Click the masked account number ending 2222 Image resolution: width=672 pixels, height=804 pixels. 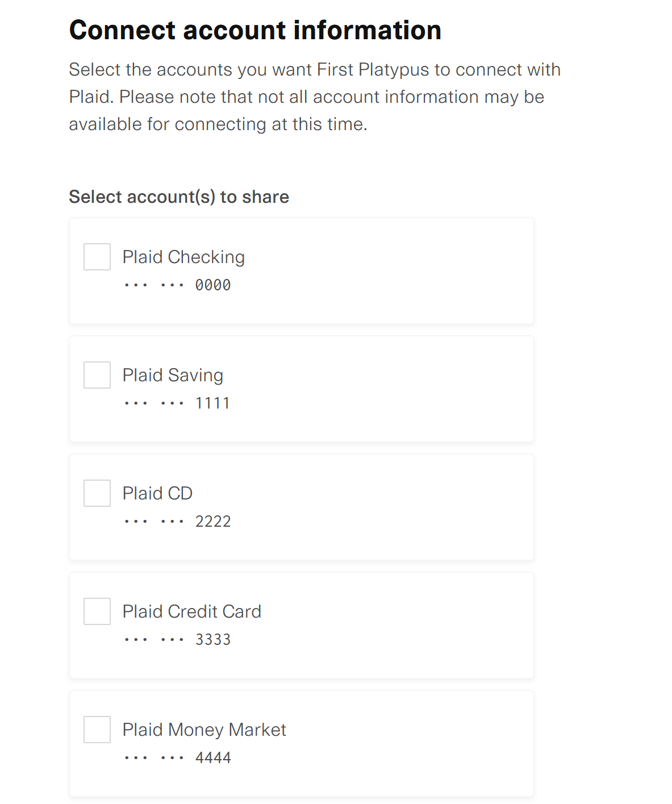coord(177,522)
